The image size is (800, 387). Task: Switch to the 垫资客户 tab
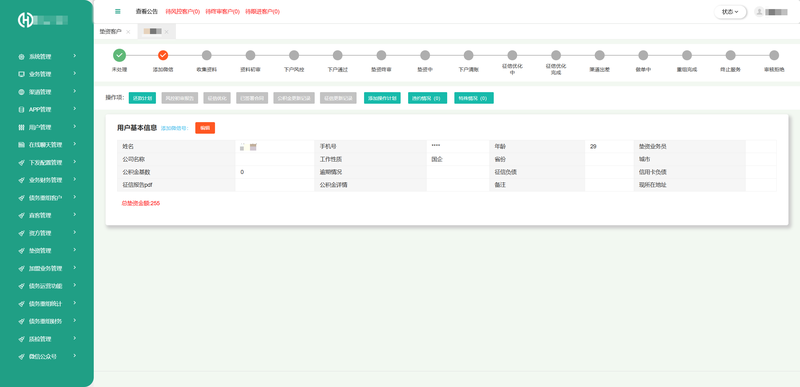click(111, 32)
